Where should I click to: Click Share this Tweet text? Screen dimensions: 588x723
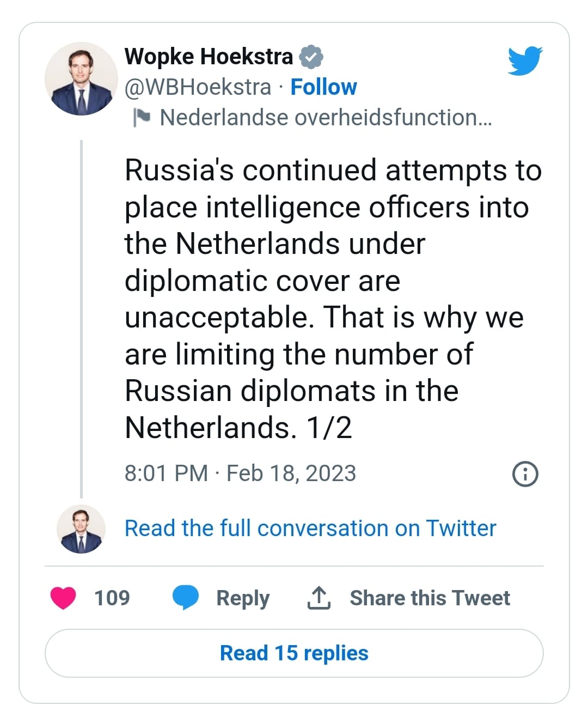[430, 598]
